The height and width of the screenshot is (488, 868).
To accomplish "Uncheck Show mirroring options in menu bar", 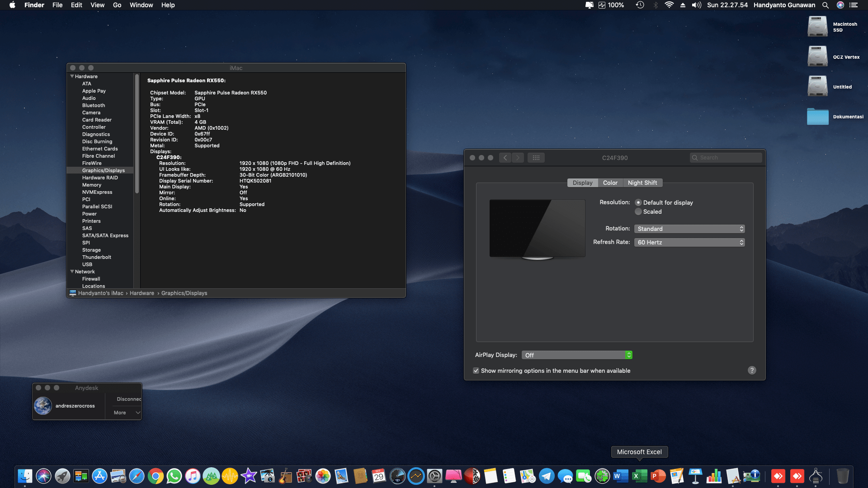I will tap(476, 371).
